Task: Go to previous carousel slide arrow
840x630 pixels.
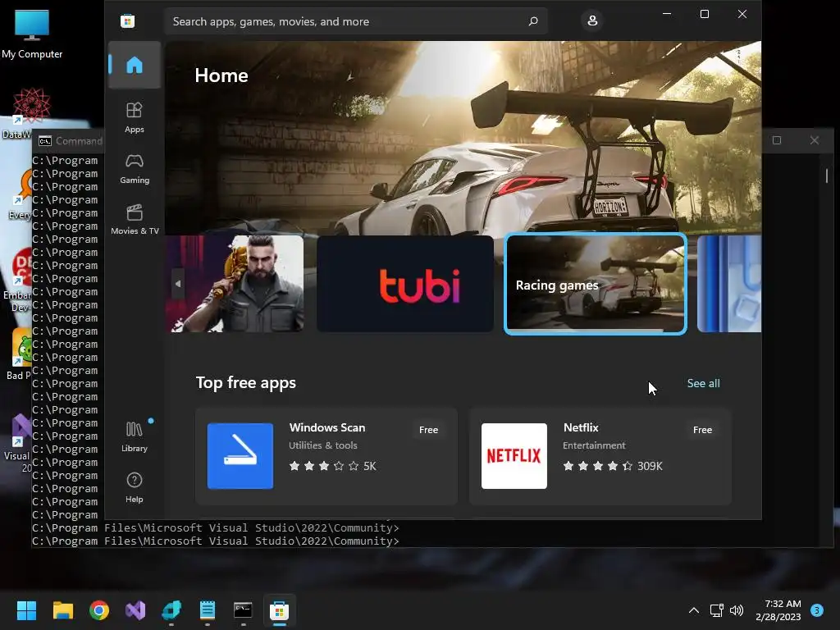Action: 178,284
